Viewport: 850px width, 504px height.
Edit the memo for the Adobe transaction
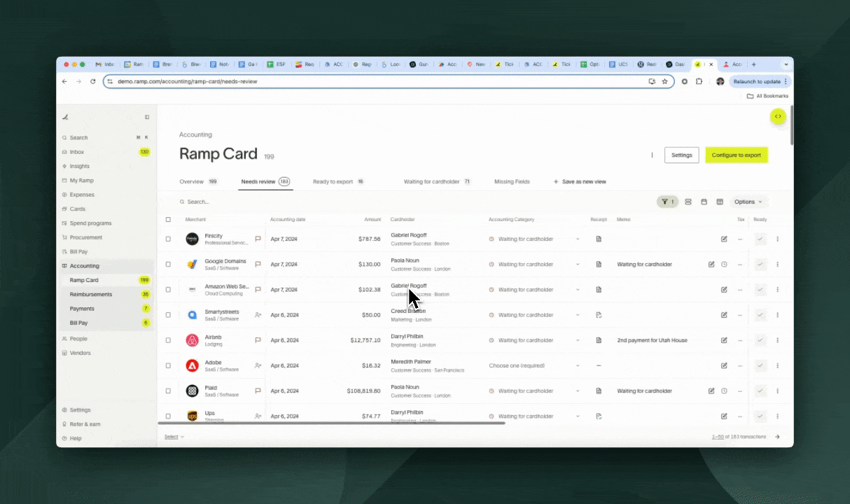[724, 365]
